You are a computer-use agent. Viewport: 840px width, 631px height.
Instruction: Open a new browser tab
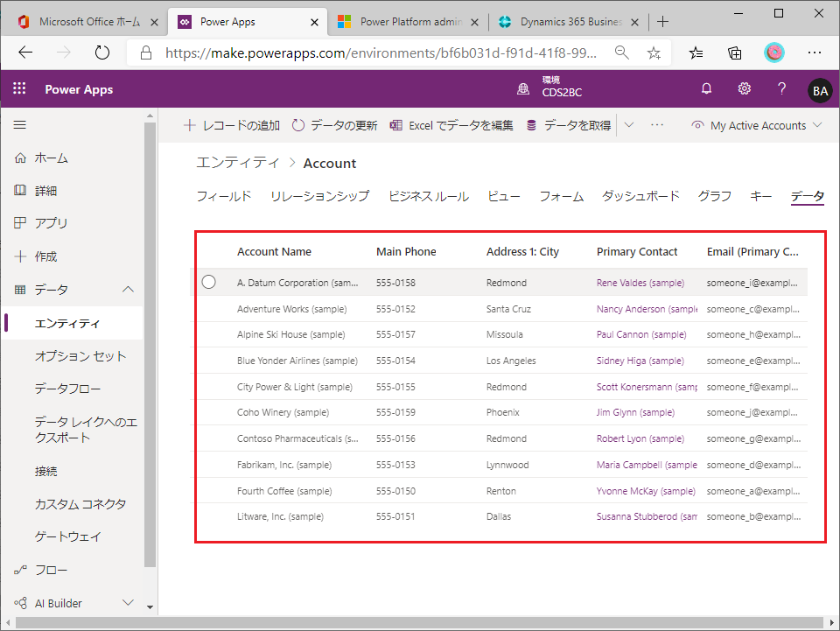(x=662, y=21)
